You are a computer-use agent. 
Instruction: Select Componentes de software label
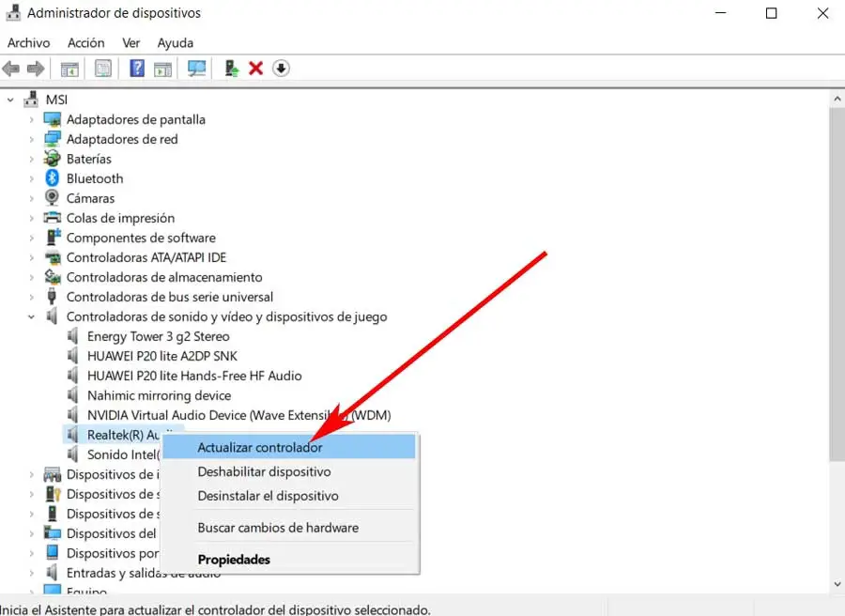[141, 238]
